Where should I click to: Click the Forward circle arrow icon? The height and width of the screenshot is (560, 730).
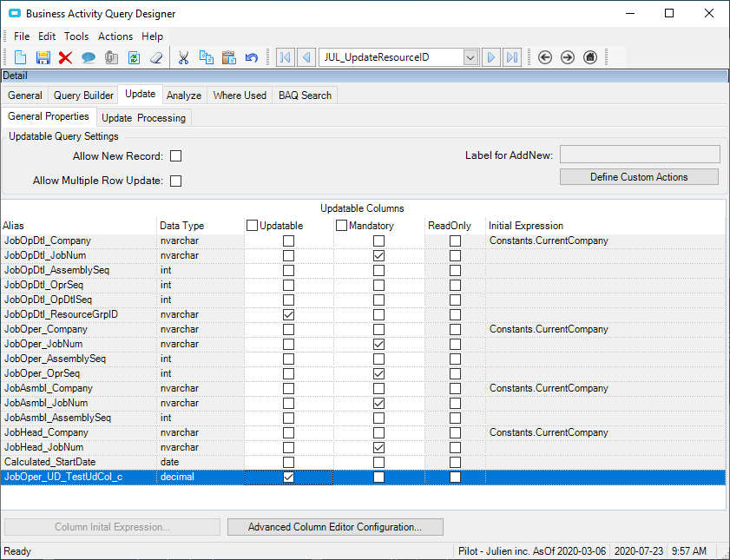[x=568, y=57]
